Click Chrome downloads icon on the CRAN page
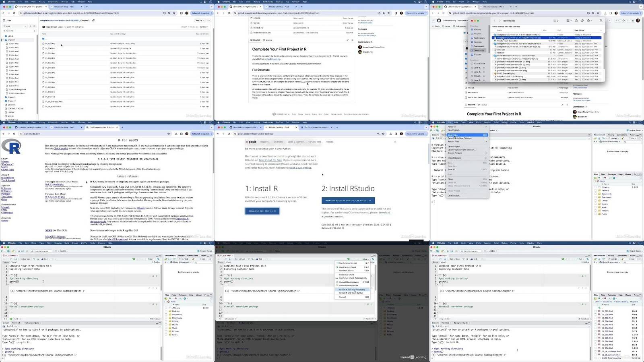This screenshot has height=362, width=644. pyautogui.click(x=176, y=134)
